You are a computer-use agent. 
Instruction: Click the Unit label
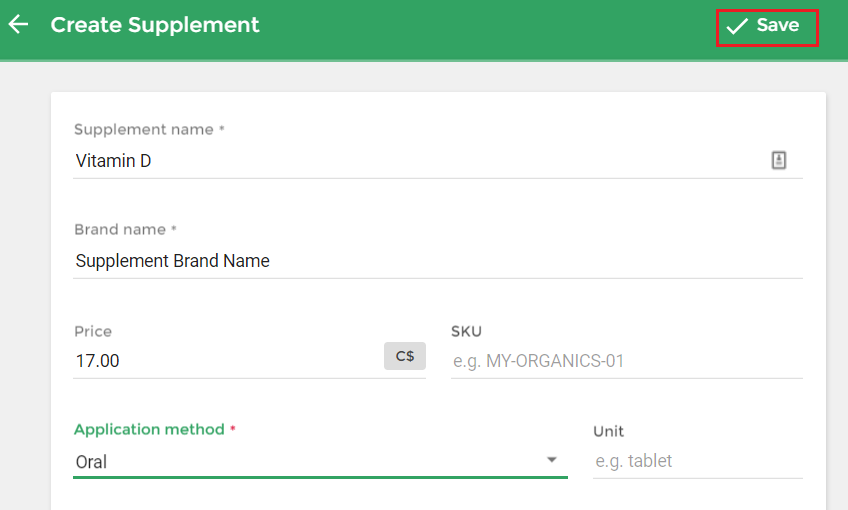pos(608,432)
